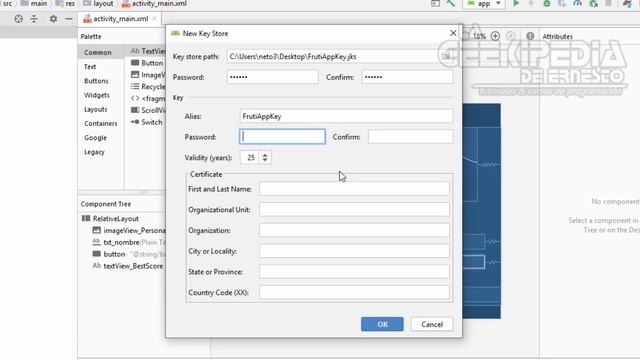
Task: Click the Country Code (XX) field
Action: tap(354, 292)
